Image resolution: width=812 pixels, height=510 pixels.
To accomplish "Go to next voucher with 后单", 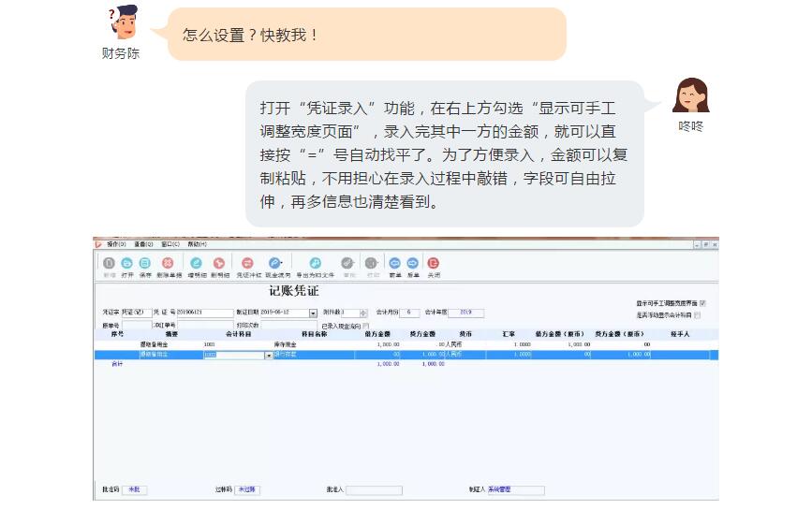I will pyautogui.click(x=413, y=265).
